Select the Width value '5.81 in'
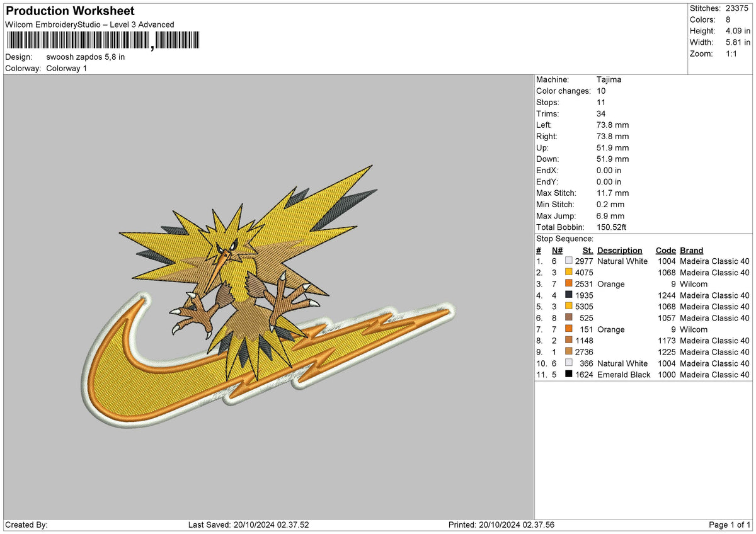Viewport: 756px width, 534px height. click(x=738, y=42)
